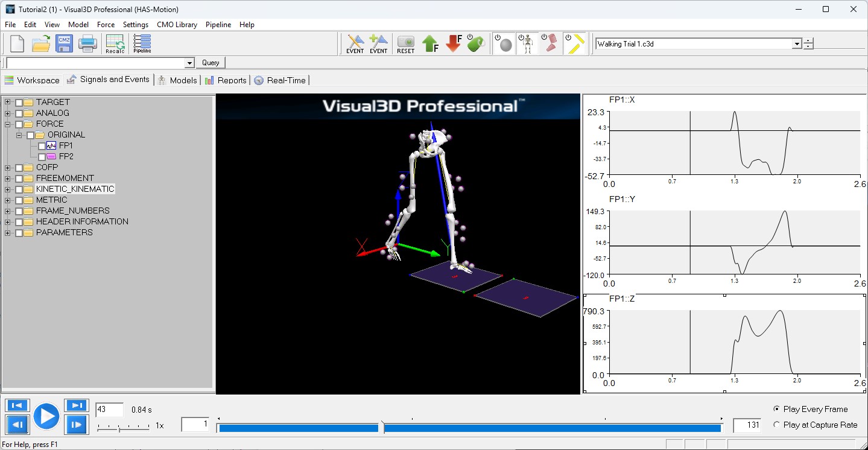This screenshot has height=450, width=868.
Task: Step forward one frame
Action: point(77,425)
